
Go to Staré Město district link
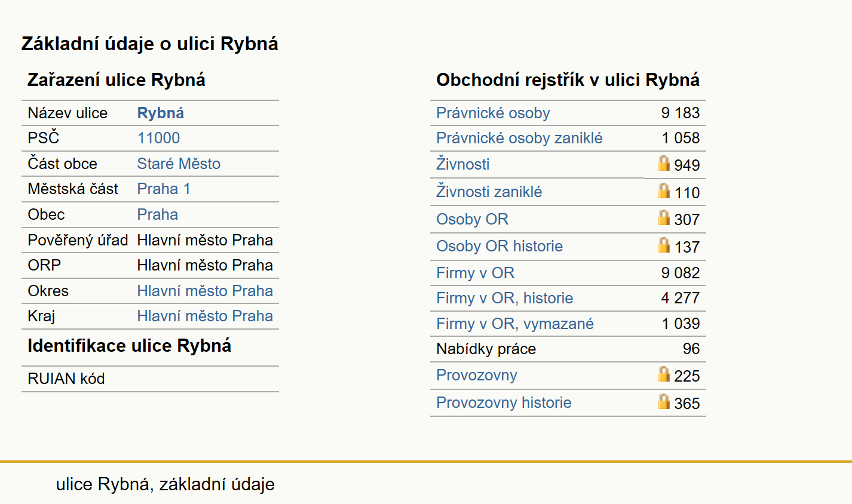[179, 164]
